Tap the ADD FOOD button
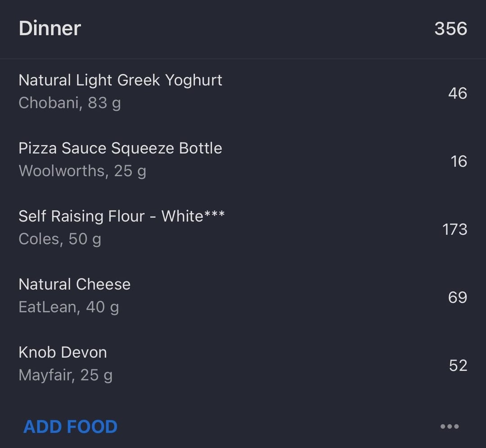This screenshot has height=448, width=486. pyautogui.click(x=70, y=426)
